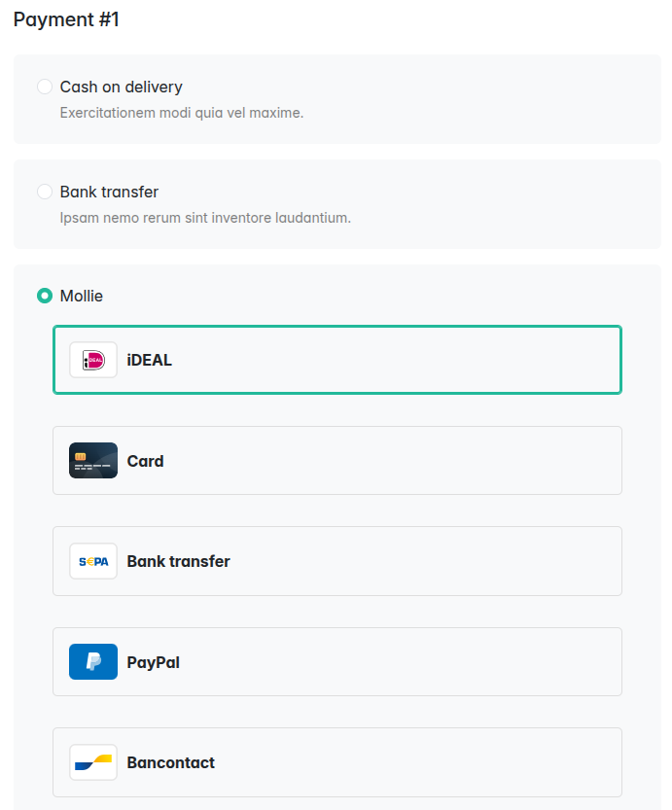Click empty space in the PayPal option row
Image resolution: width=672 pixels, height=810 pixels.
(x=408, y=662)
